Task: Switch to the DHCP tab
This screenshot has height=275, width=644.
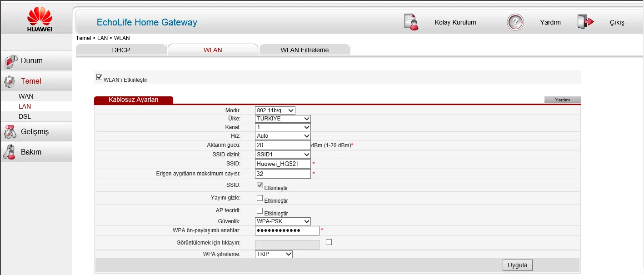Action: (x=121, y=50)
